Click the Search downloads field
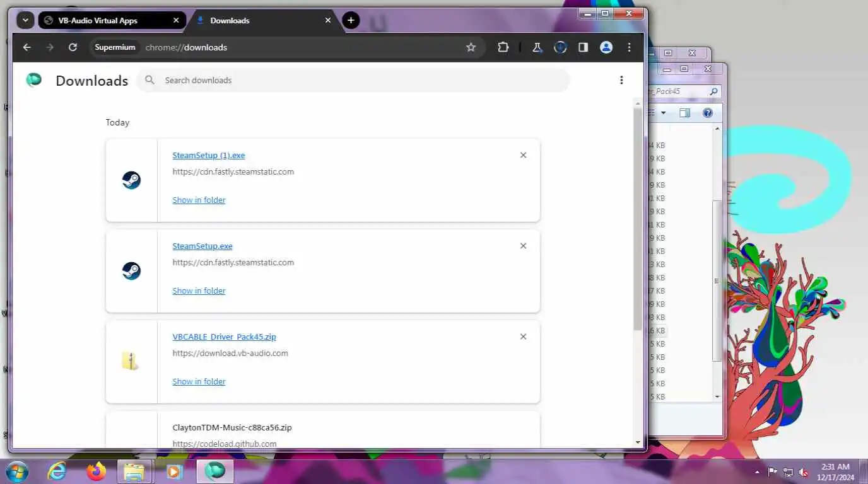868x484 pixels. pyautogui.click(x=353, y=80)
